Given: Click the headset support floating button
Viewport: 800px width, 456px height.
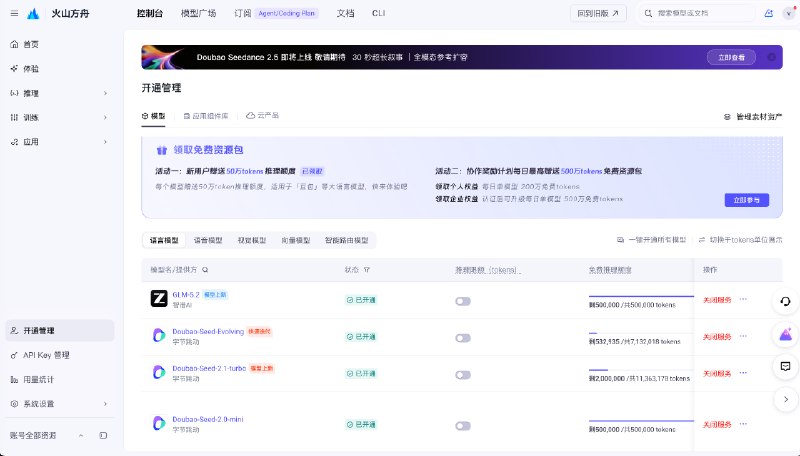Looking at the screenshot, I should pos(786,301).
